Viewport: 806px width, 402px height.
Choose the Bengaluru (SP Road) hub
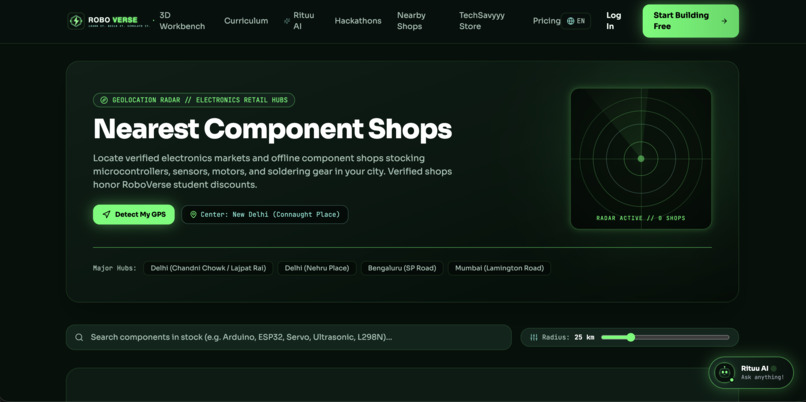click(402, 268)
